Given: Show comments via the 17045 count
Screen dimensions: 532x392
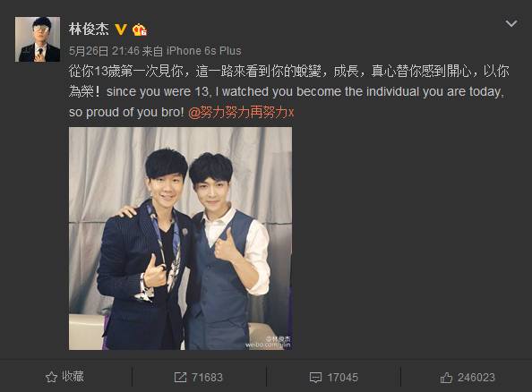Looking at the screenshot, I should (x=342, y=378).
